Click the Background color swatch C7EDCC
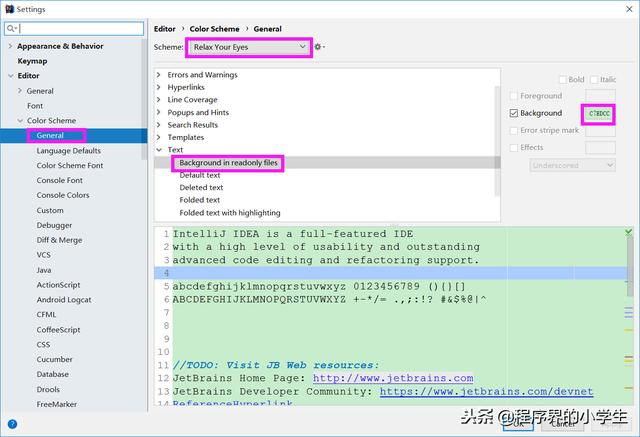The image size is (640, 437). point(599,113)
